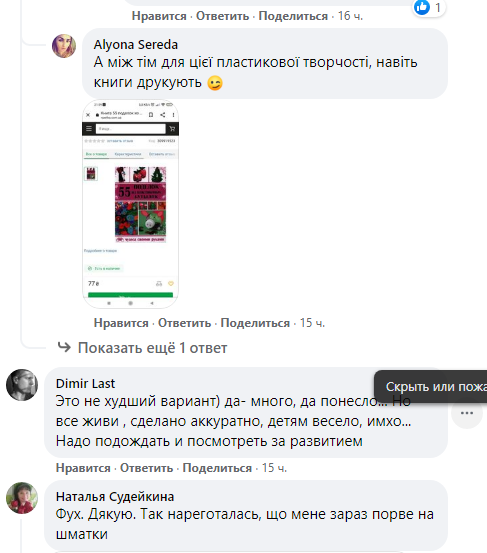Open Наталья Судейкина's avatar photo

pos(22,498)
